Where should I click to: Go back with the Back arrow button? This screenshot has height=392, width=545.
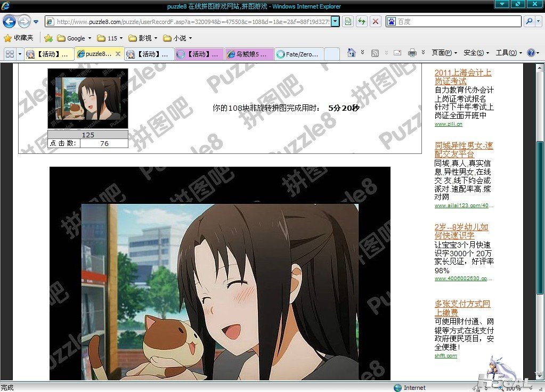tap(10, 21)
